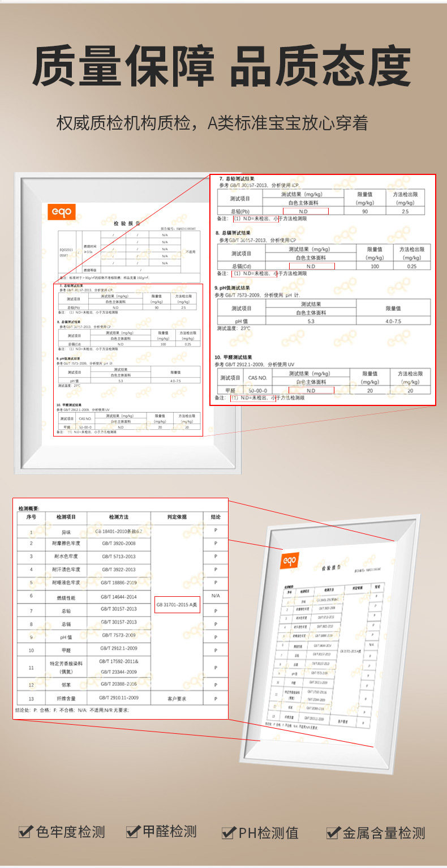Click the 检测概要 title above the summary table

(29, 508)
